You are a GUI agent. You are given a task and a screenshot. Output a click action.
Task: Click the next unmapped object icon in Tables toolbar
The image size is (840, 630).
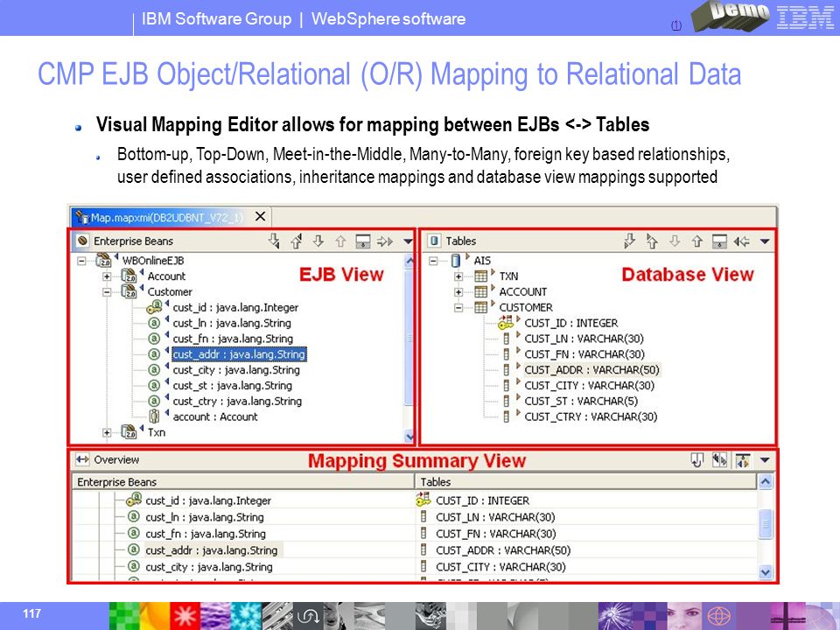click(629, 241)
